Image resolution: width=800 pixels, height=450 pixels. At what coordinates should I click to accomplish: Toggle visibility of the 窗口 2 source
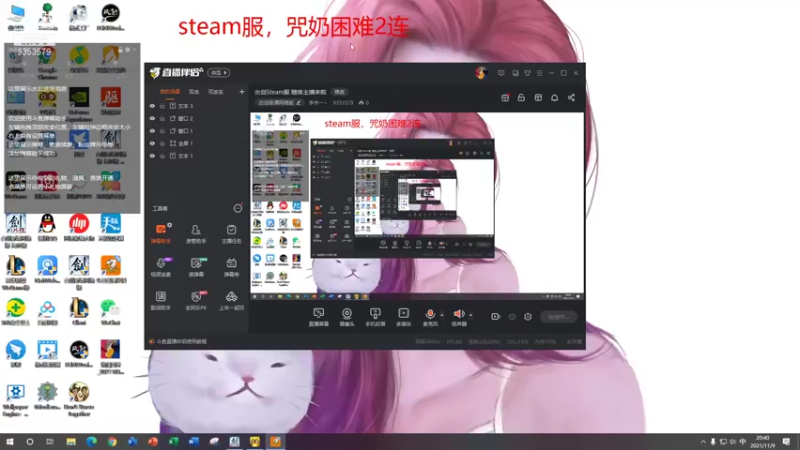[x=152, y=118]
